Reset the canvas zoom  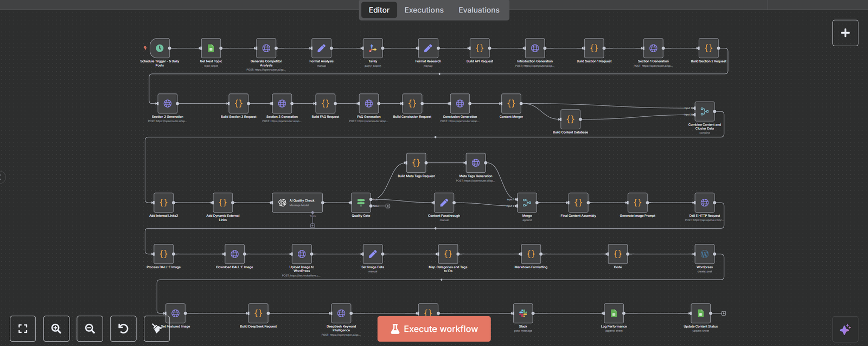(123, 329)
